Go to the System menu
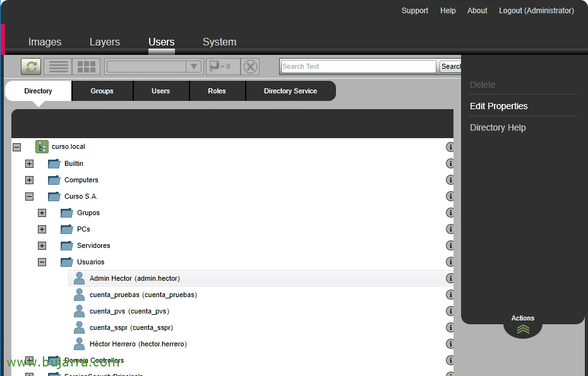 (219, 42)
